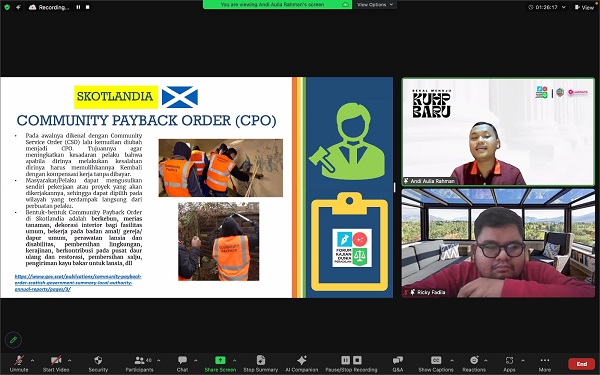The width and height of the screenshot is (600, 375).
Task: Click the slide heading COMMUNITY PAYBACK ORDER (CPO)
Action: click(x=146, y=120)
